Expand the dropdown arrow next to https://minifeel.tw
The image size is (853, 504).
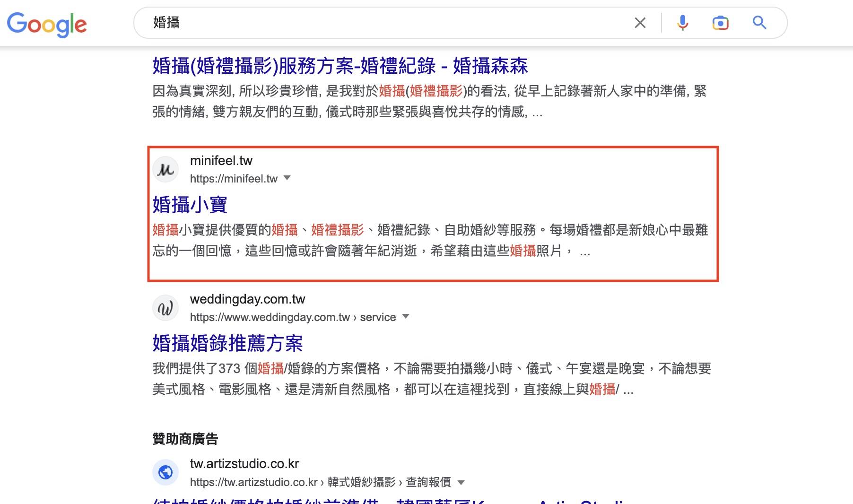[287, 178]
